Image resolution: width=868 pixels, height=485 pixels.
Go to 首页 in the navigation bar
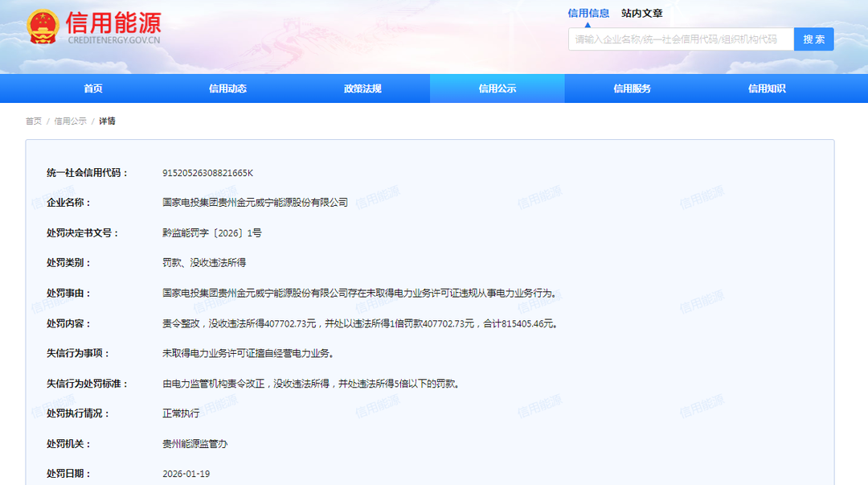click(x=93, y=88)
